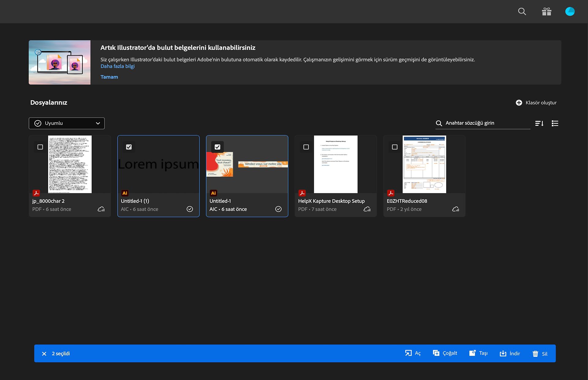Select HelpX Kapture Desktop Setup checkbox
This screenshot has height=380, width=588.
[x=306, y=147]
